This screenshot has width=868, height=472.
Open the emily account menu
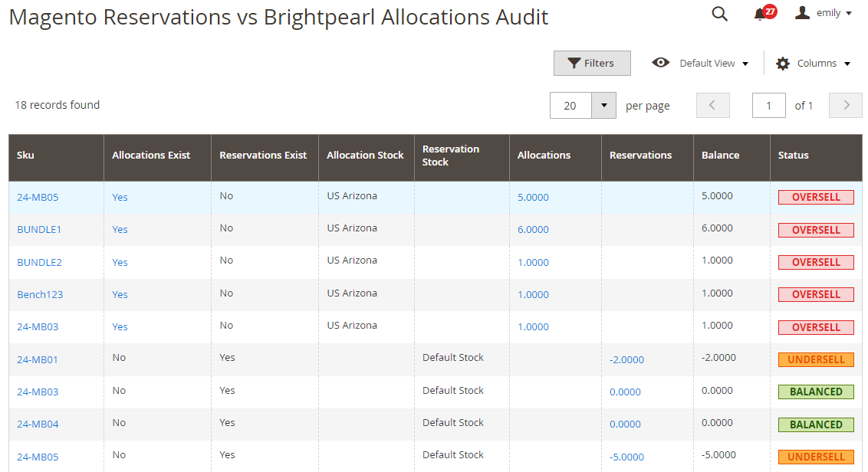coord(822,12)
